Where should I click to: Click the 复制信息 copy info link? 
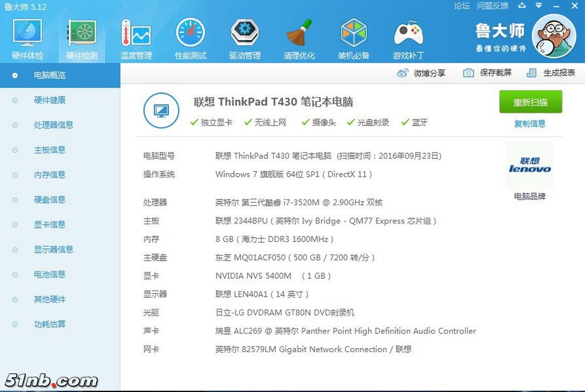(x=530, y=123)
